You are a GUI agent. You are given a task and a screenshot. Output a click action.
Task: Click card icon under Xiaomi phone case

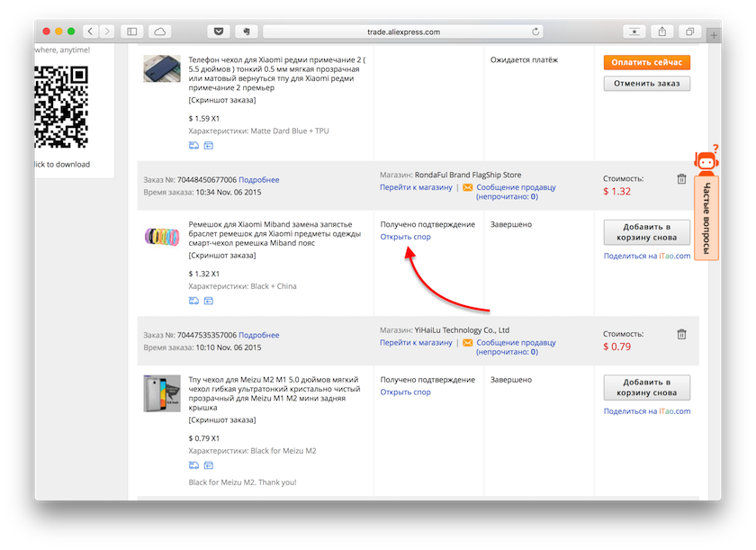click(x=208, y=145)
